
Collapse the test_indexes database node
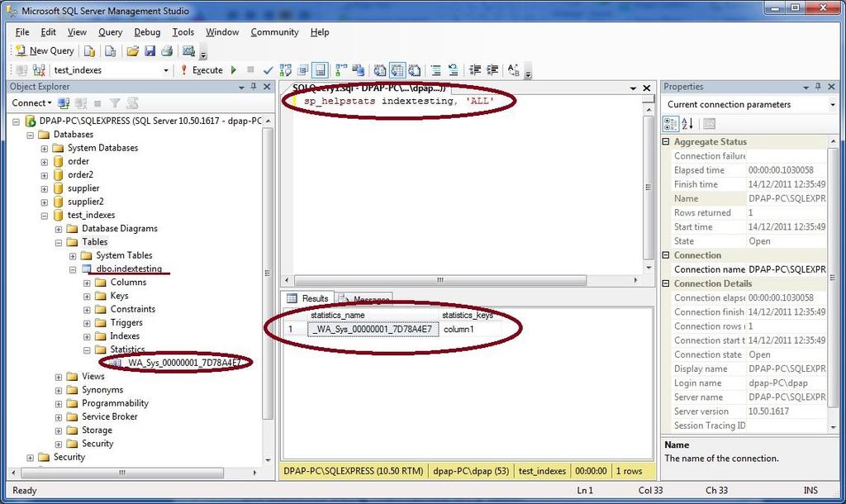[x=45, y=216]
